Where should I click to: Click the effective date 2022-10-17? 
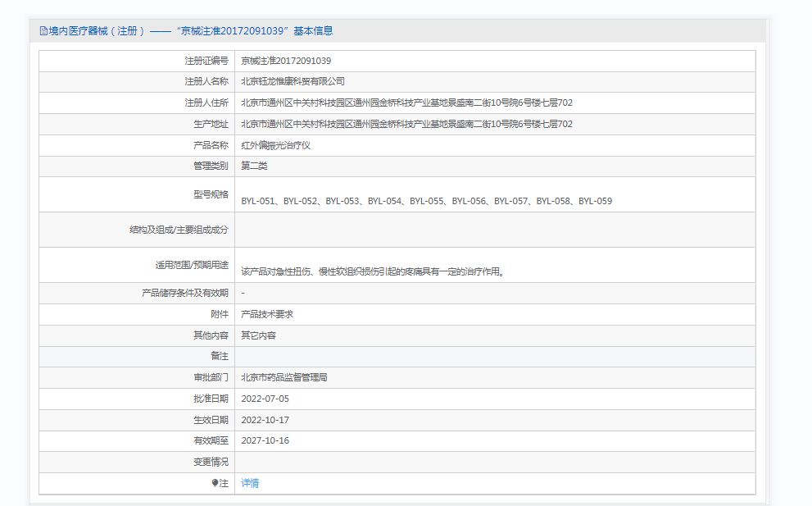[265, 420]
